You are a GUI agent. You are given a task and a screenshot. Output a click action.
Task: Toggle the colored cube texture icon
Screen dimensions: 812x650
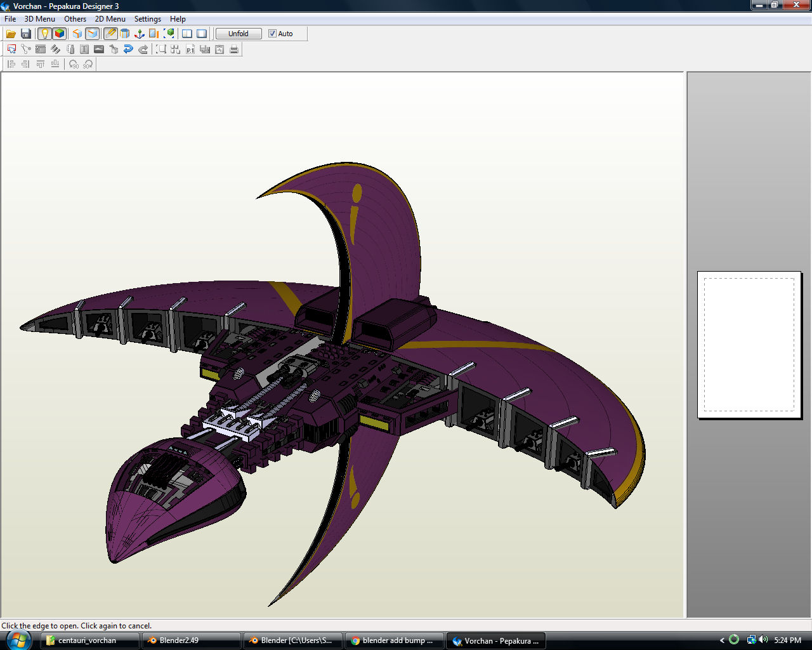click(60, 34)
